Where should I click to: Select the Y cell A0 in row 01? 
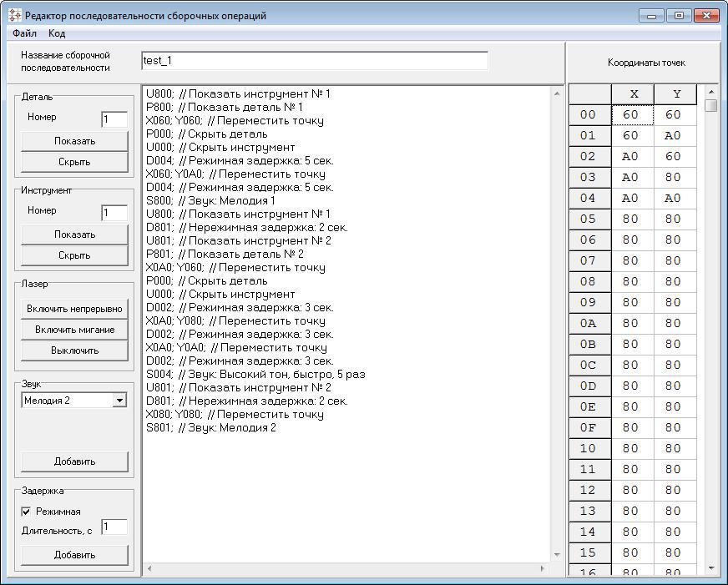click(675, 136)
